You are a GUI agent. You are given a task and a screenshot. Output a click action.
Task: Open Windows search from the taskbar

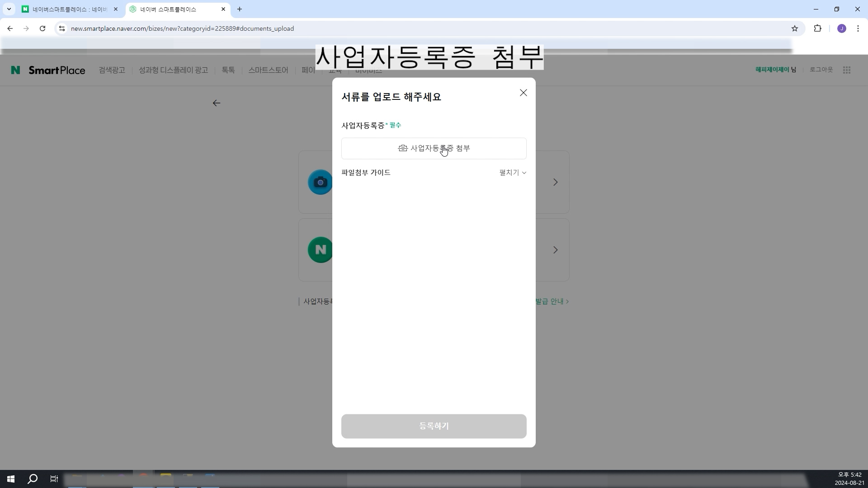[33, 479]
